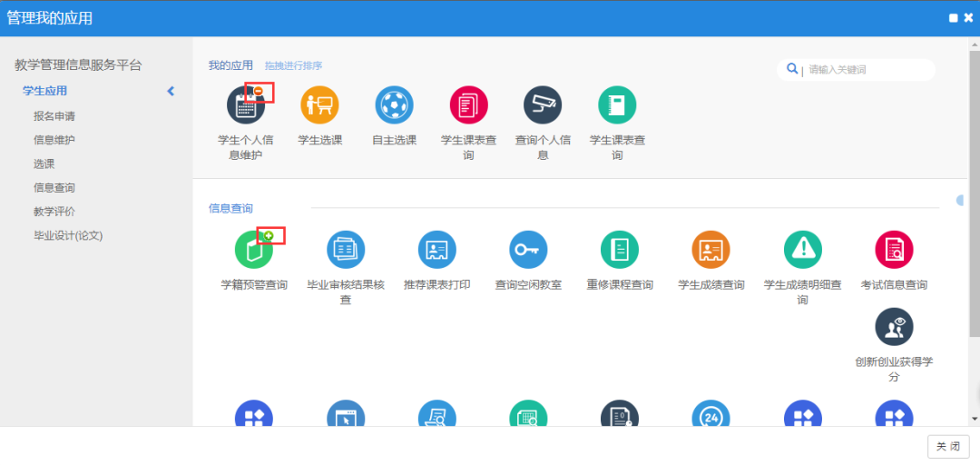Maximize the 管理我的应用 dialog
This screenshot has width=980, height=465.
point(953,18)
